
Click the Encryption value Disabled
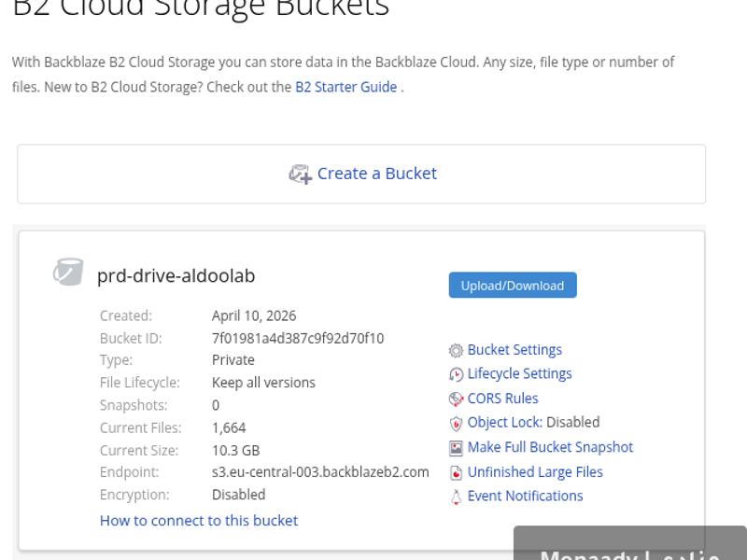tap(238, 495)
